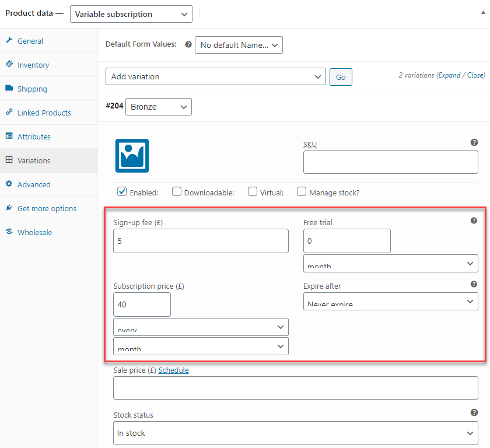Click the Schedule link beside Sale price
This screenshot has width=490, height=448.
(173, 370)
